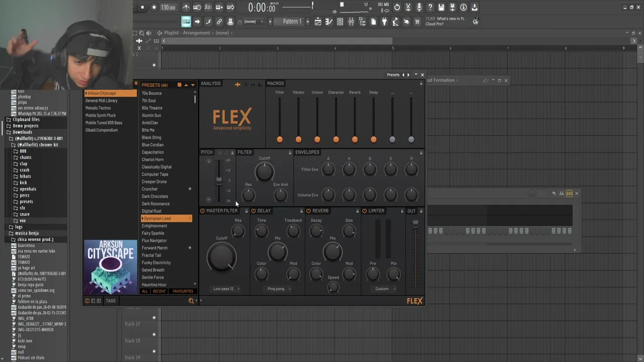Screen dimensions: 644x362
Task: Open the Custom limiter mode dropdown
Action: pyautogui.click(x=384, y=289)
